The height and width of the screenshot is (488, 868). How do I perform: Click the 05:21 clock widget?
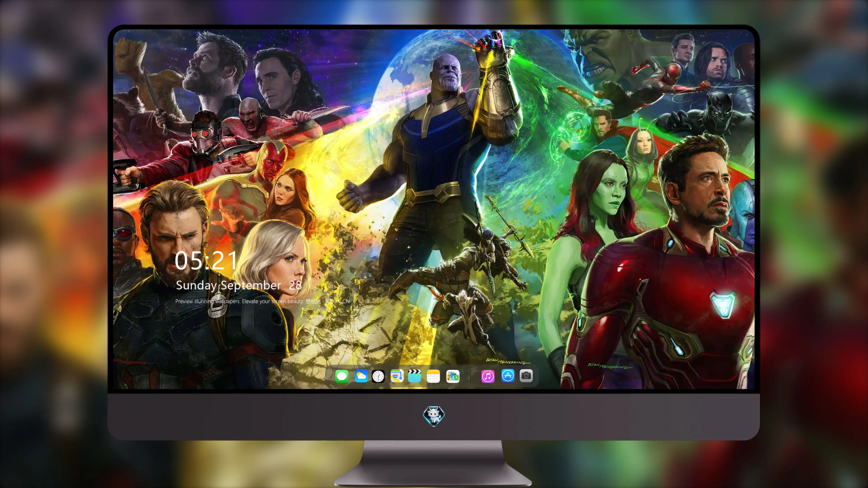(206, 261)
